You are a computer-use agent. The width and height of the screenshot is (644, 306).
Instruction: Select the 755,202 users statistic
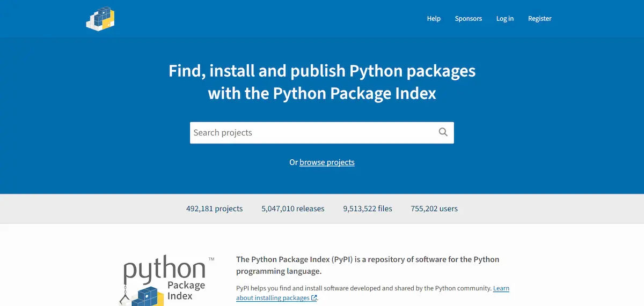click(434, 208)
